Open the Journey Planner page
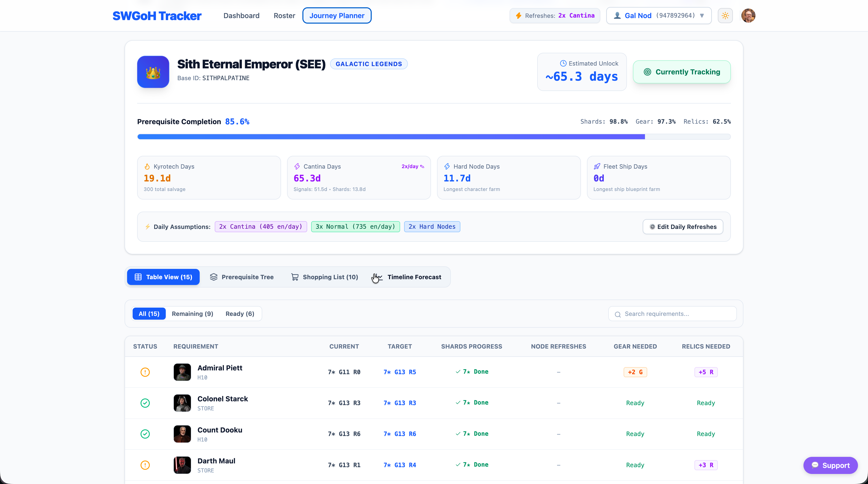This screenshot has width=868, height=484. coord(337,16)
